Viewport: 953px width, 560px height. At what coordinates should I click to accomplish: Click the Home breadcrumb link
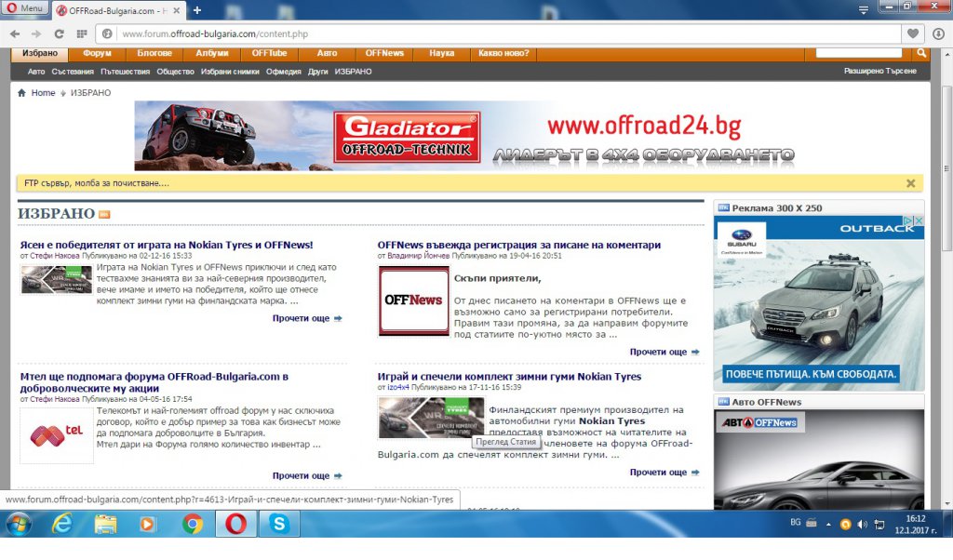click(43, 93)
